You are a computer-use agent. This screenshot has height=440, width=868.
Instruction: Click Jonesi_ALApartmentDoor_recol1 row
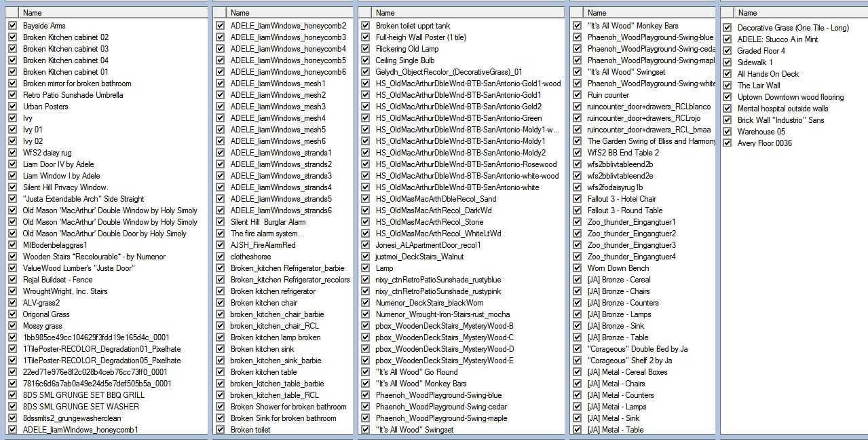(x=428, y=245)
